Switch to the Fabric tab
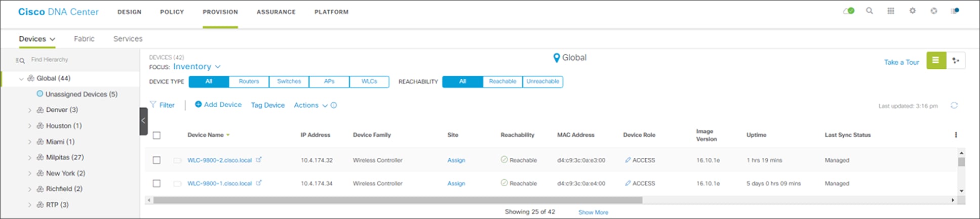The image size is (980, 219). [x=84, y=39]
